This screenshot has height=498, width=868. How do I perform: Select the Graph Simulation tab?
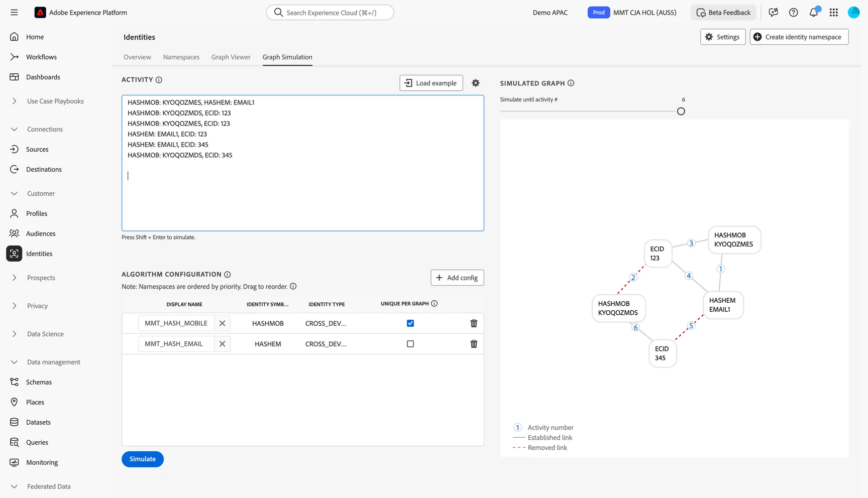click(x=287, y=57)
